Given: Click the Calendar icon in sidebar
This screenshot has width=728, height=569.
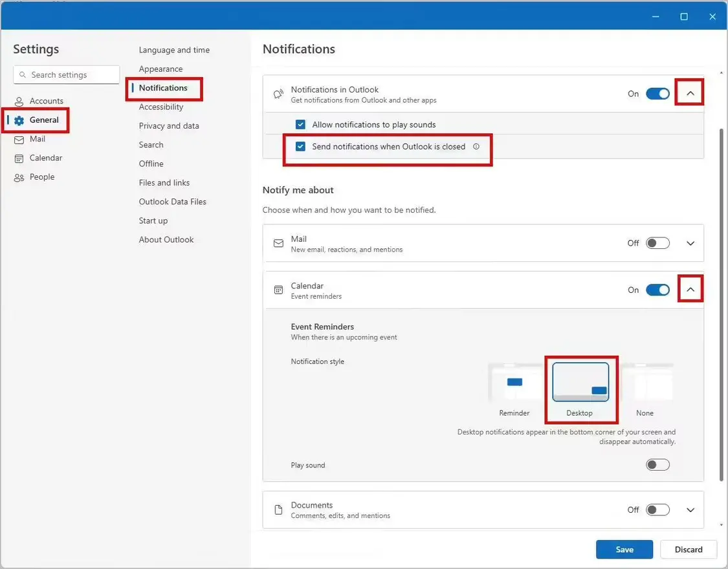Looking at the screenshot, I should 19,158.
